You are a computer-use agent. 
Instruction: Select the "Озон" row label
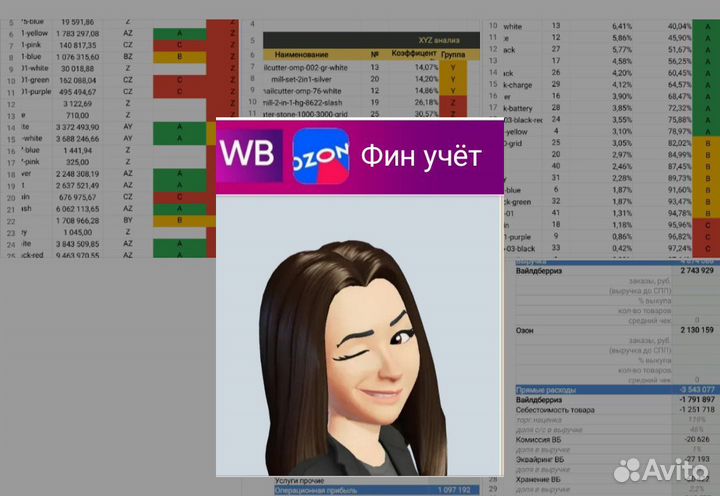click(x=524, y=330)
